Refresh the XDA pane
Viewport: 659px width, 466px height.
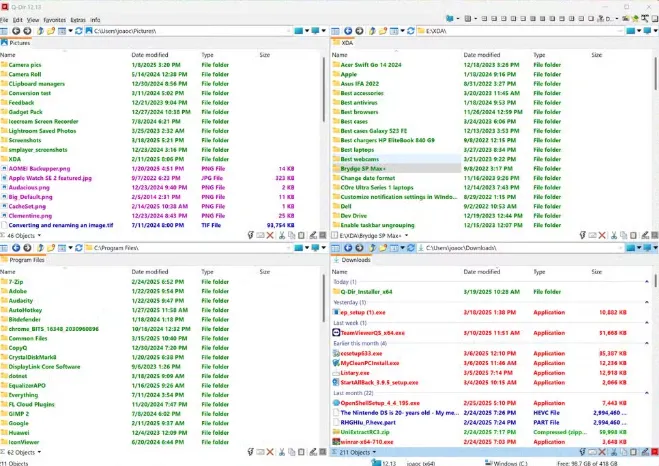pyautogui.click(x=411, y=31)
